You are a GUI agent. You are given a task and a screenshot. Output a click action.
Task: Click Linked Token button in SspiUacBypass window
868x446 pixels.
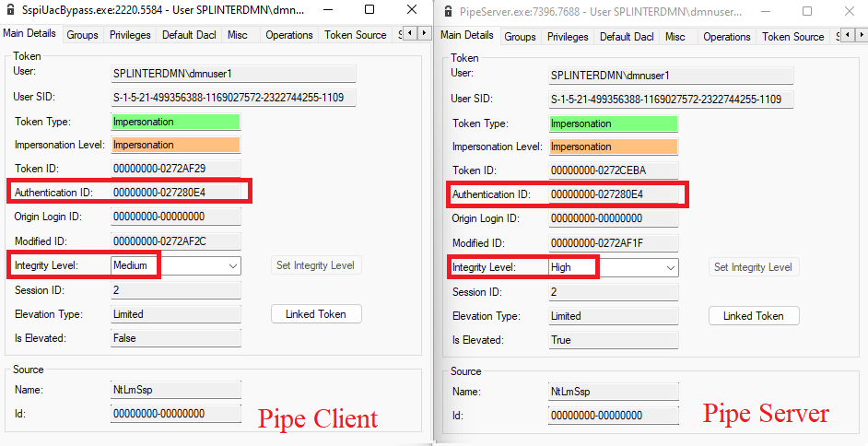pyautogui.click(x=316, y=314)
